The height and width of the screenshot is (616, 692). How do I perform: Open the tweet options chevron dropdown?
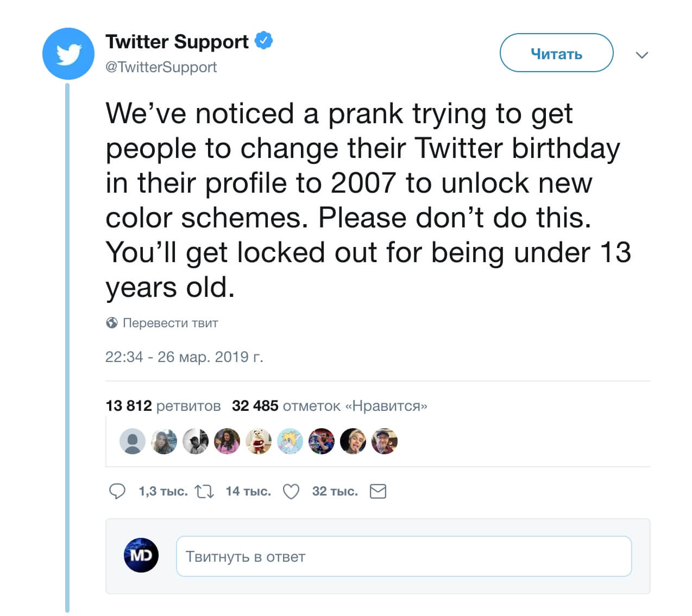tap(641, 55)
